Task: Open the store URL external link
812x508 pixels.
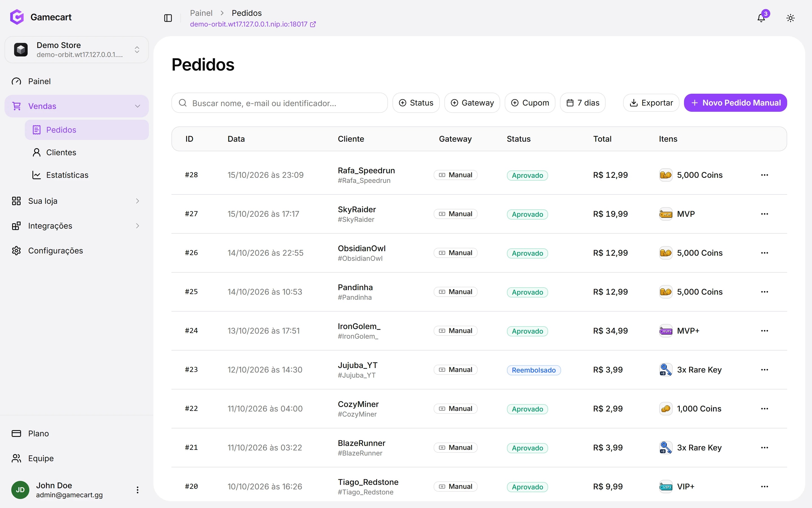Action: tap(253, 24)
